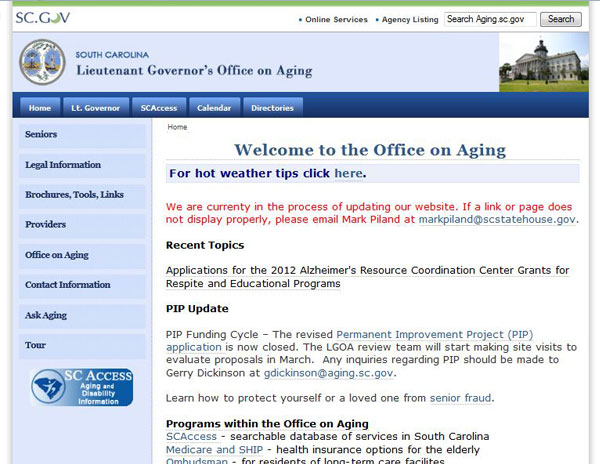The image size is (600, 464).
Task: Open the Directories tab
Action: [272, 107]
